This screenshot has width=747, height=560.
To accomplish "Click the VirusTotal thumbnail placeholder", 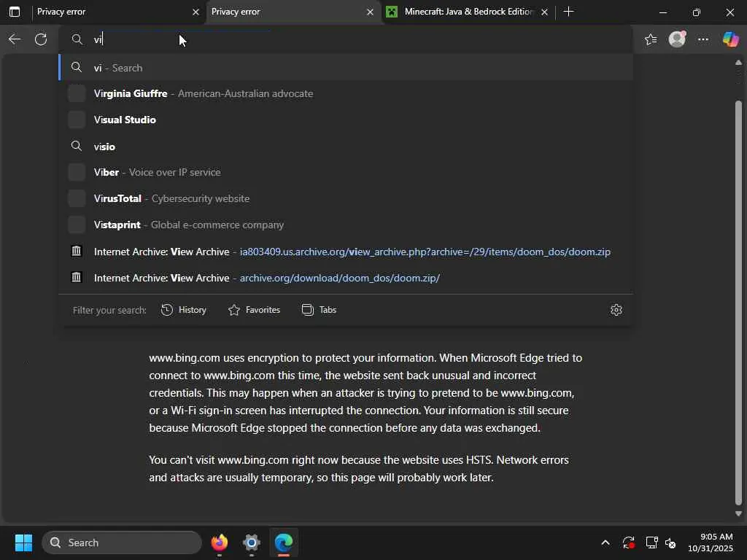I will [x=76, y=198].
